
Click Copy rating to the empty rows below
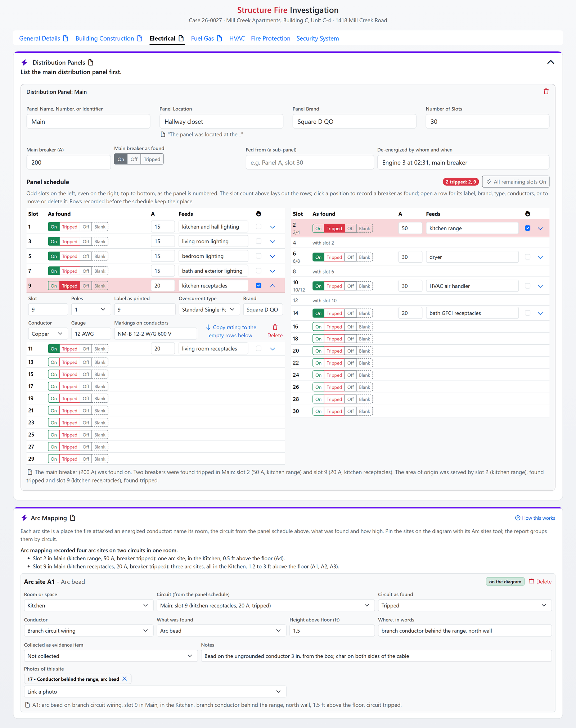pyautogui.click(x=231, y=331)
